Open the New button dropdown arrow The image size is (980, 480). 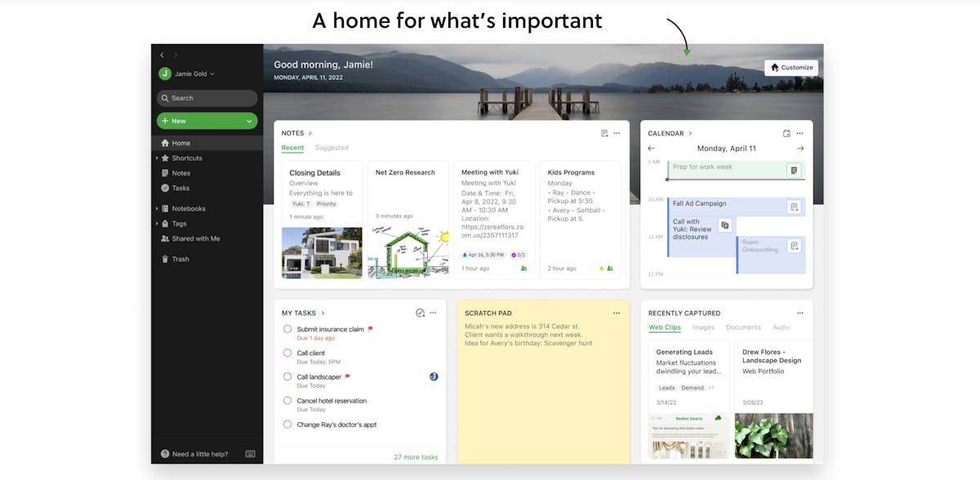click(249, 121)
